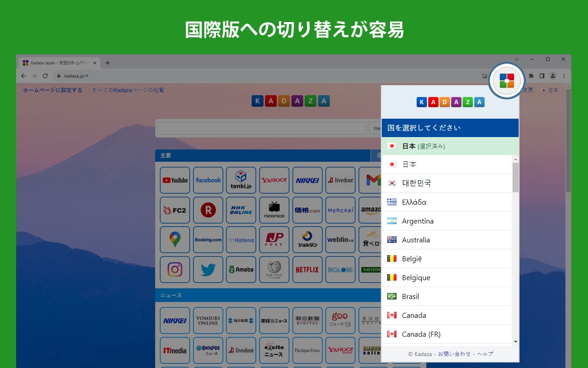Open the Facebook shortcut tile

click(208, 180)
